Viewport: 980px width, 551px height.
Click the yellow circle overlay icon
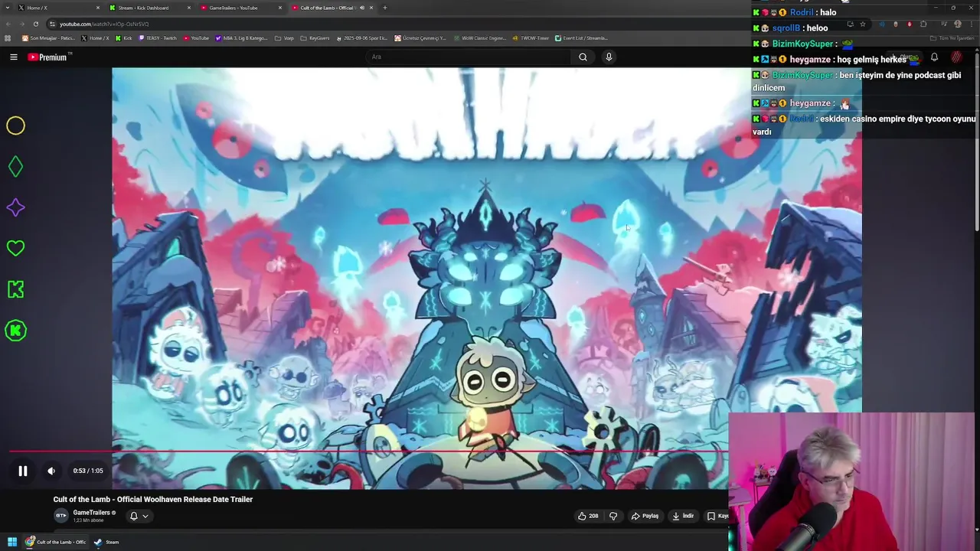coord(15,126)
